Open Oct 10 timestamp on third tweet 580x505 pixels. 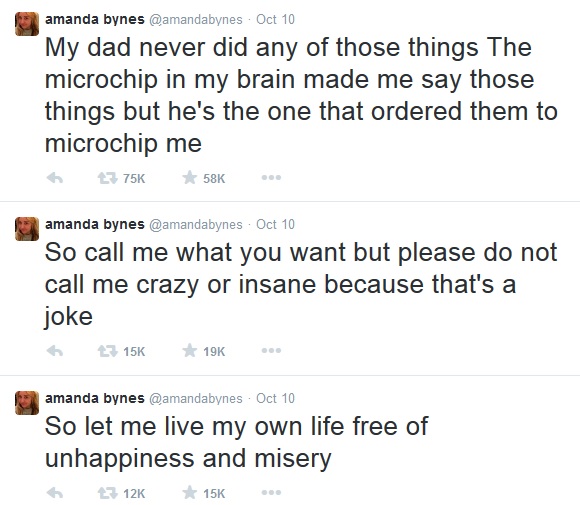click(276, 398)
